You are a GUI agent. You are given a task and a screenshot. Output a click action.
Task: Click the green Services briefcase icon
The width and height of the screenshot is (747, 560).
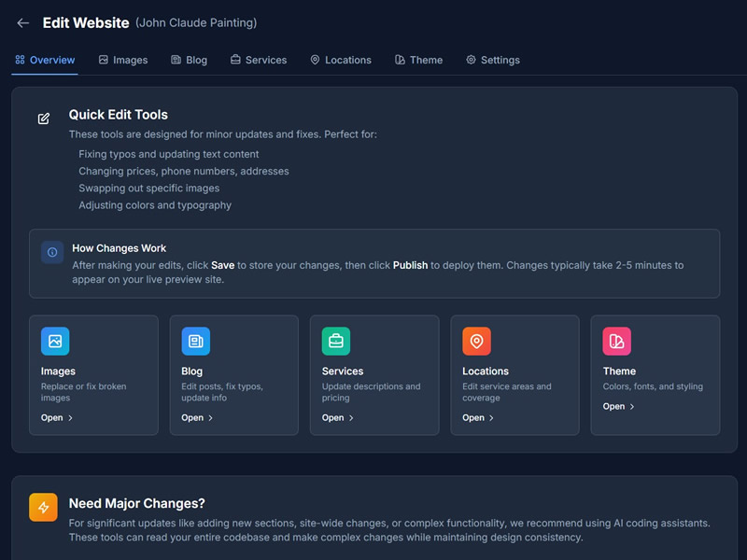click(x=336, y=342)
